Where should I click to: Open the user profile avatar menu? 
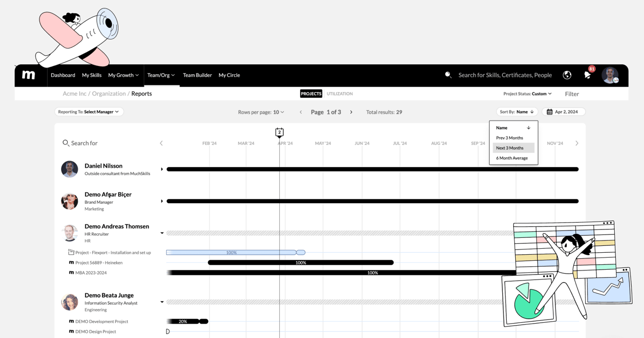pyautogui.click(x=610, y=75)
